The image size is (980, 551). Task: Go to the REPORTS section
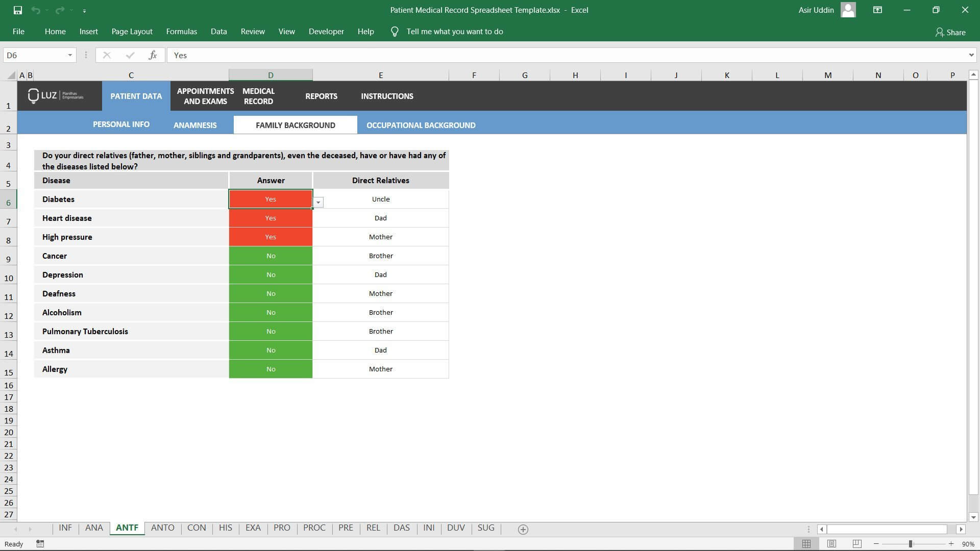pos(321,96)
